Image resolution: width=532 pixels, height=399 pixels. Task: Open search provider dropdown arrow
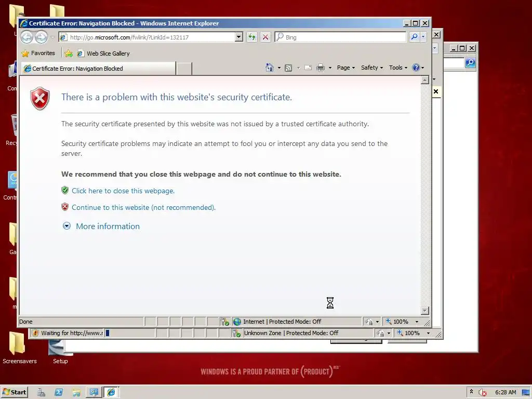(x=423, y=37)
